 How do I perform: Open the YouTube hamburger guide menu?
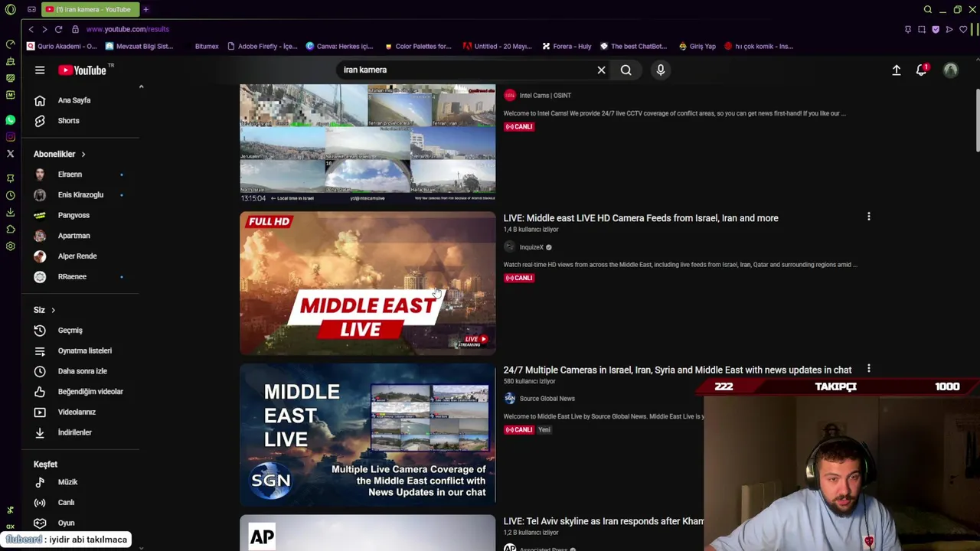pos(40,70)
